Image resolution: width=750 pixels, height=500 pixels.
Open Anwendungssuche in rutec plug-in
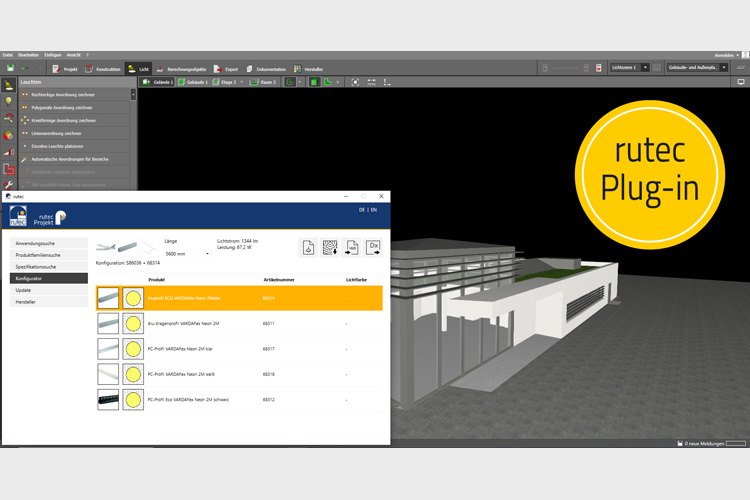49,244
